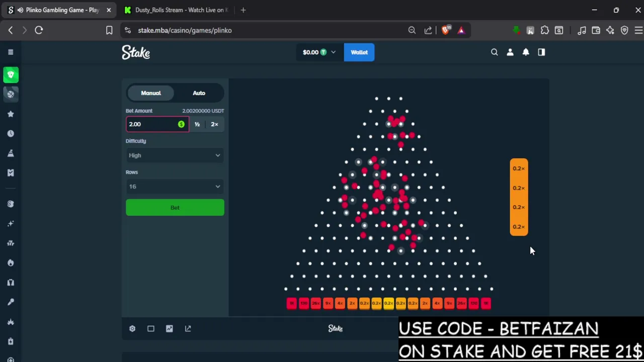
Task: Bookmark this page icon
Action: coord(109,30)
